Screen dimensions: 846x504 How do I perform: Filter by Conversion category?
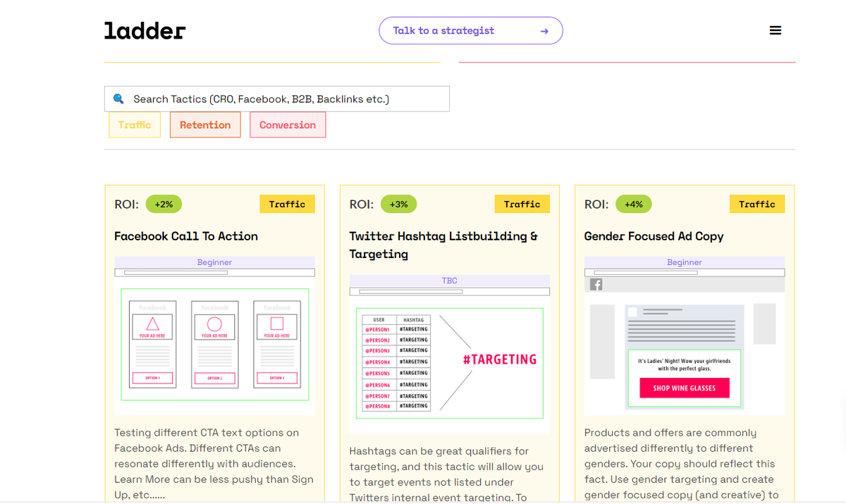(x=288, y=125)
